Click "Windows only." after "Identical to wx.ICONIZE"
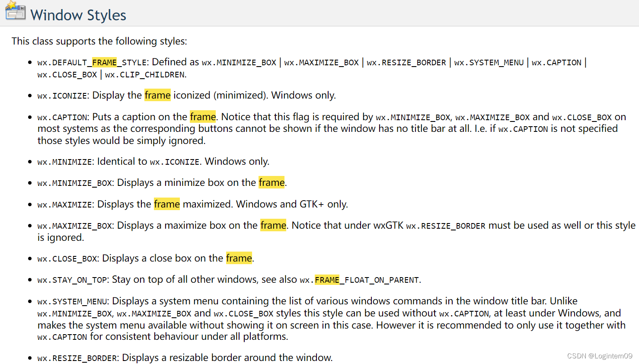 (x=237, y=161)
